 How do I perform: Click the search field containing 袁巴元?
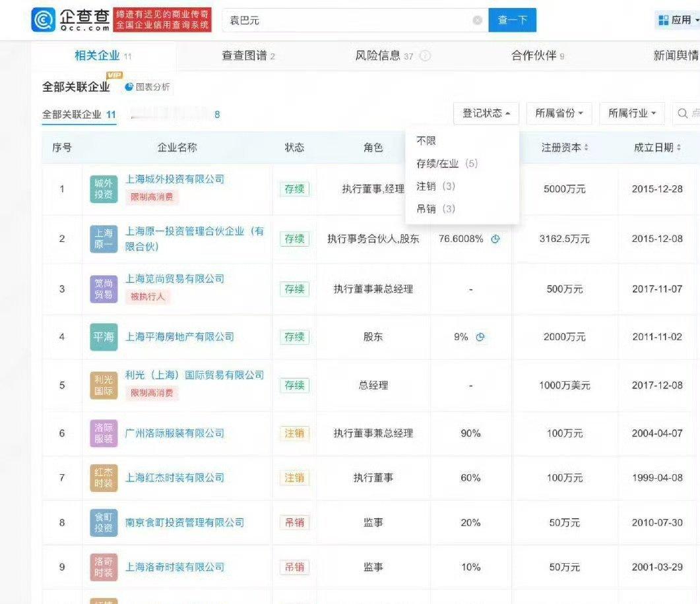tap(350, 20)
